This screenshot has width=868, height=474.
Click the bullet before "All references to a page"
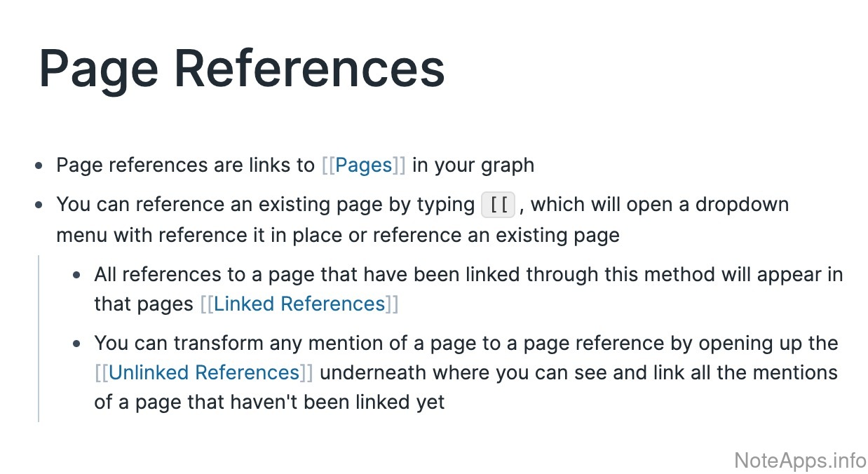coord(77,275)
